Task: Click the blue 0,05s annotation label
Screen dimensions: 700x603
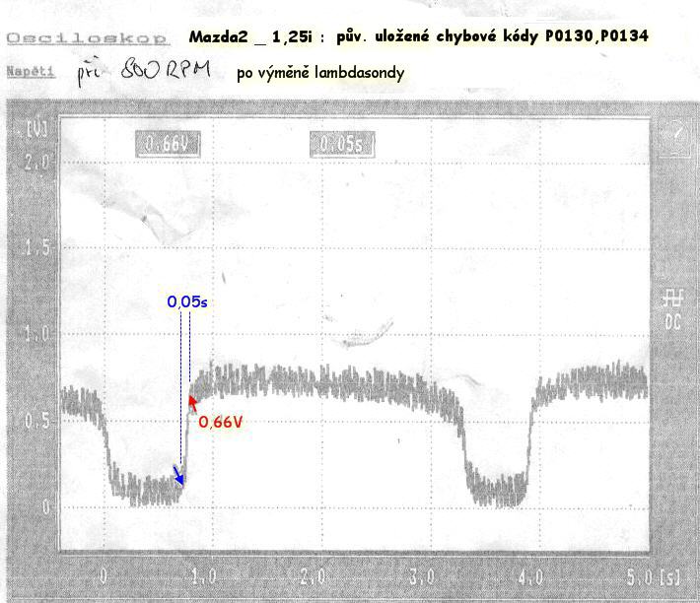Action: (187, 302)
